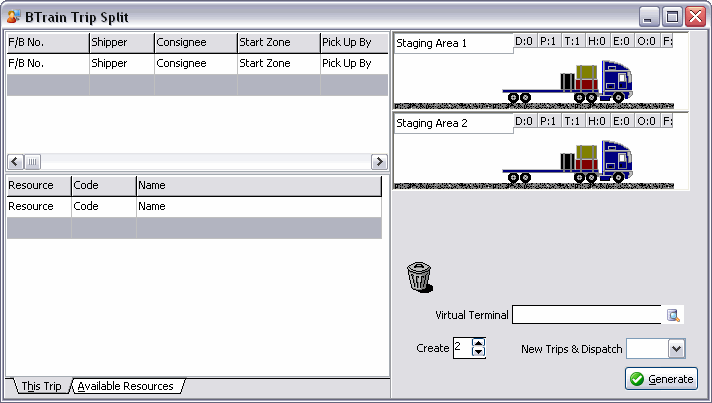Select the highlighted empty row in freight bill grid
Screen dimensions: 712x403
tap(198, 85)
